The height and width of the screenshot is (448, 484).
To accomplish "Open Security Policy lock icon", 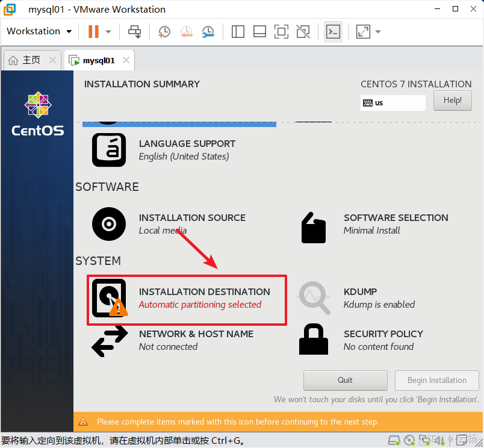I will point(313,340).
